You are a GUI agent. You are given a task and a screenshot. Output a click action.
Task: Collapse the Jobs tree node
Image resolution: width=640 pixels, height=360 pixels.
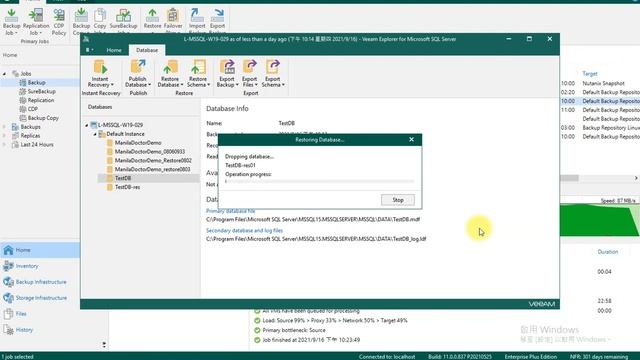point(4,74)
